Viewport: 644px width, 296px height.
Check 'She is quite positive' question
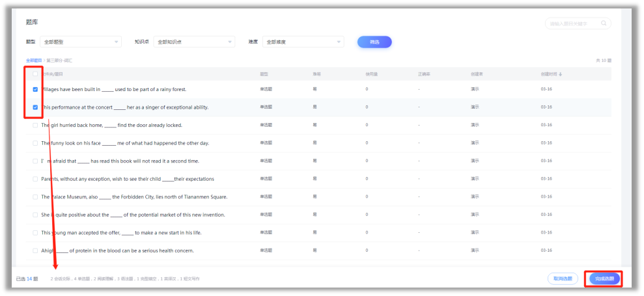tap(35, 215)
